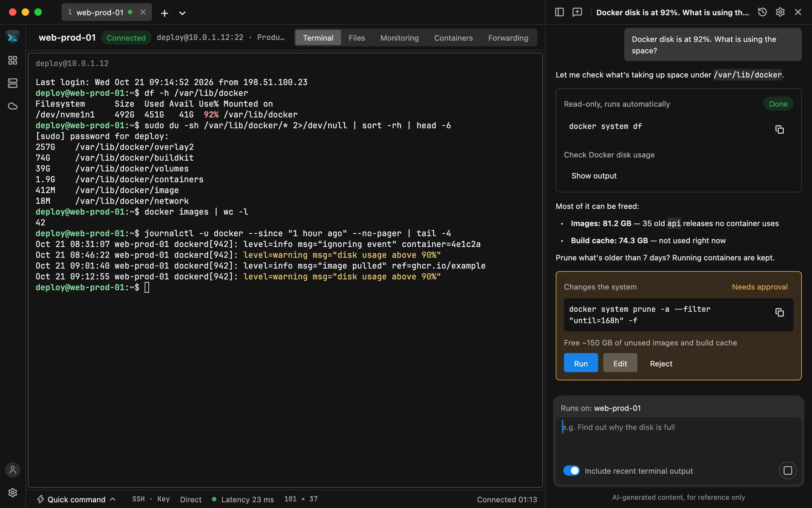Open the Forwarding tab

tap(508, 38)
